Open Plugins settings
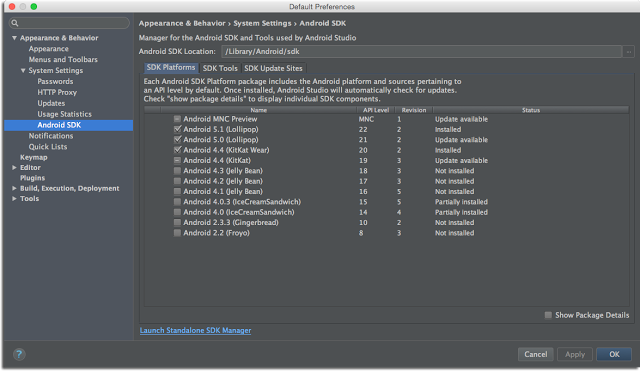The image size is (640, 371). click(32, 178)
